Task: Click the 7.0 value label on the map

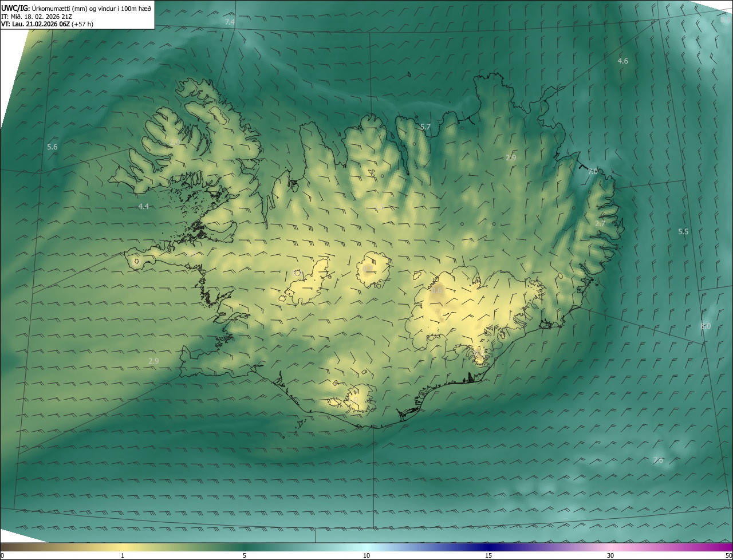Action: tap(593, 171)
